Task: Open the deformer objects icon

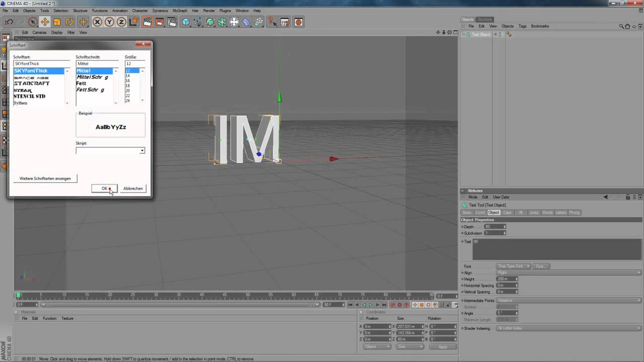Action: coord(246,22)
